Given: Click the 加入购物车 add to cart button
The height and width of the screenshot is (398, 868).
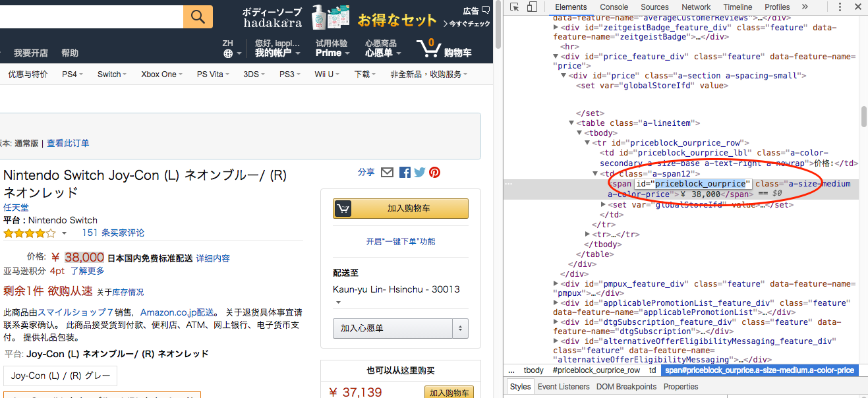Looking at the screenshot, I should tap(401, 208).
